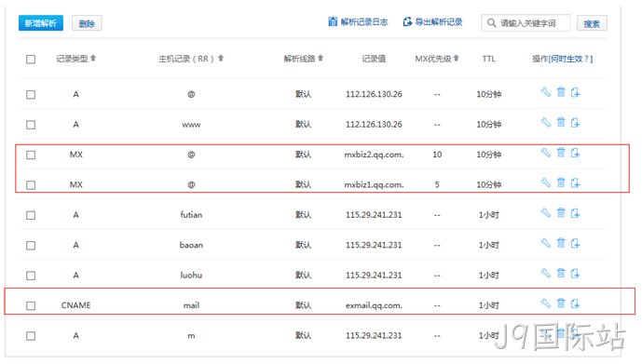Delete the mxbiz2.qq.com. MX record
Image resolution: width=642 pixels, height=364 pixels.
tap(561, 153)
